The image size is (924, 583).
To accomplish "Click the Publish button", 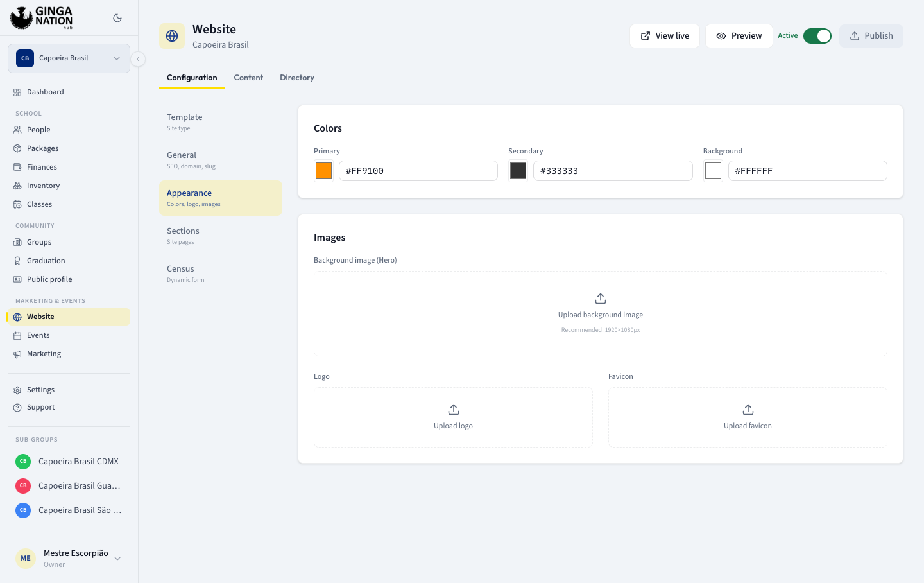I will [871, 36].
